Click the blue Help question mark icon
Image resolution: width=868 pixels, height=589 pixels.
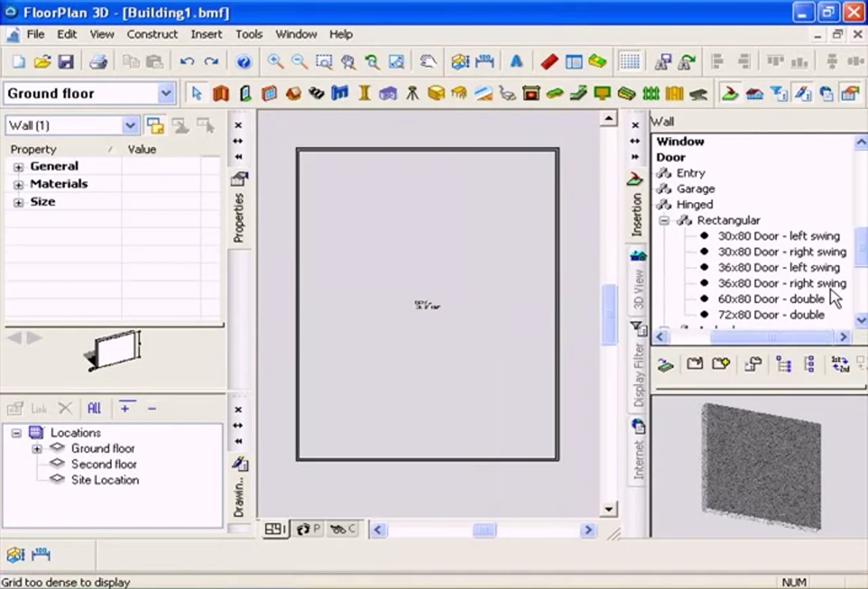coord(244,62)
